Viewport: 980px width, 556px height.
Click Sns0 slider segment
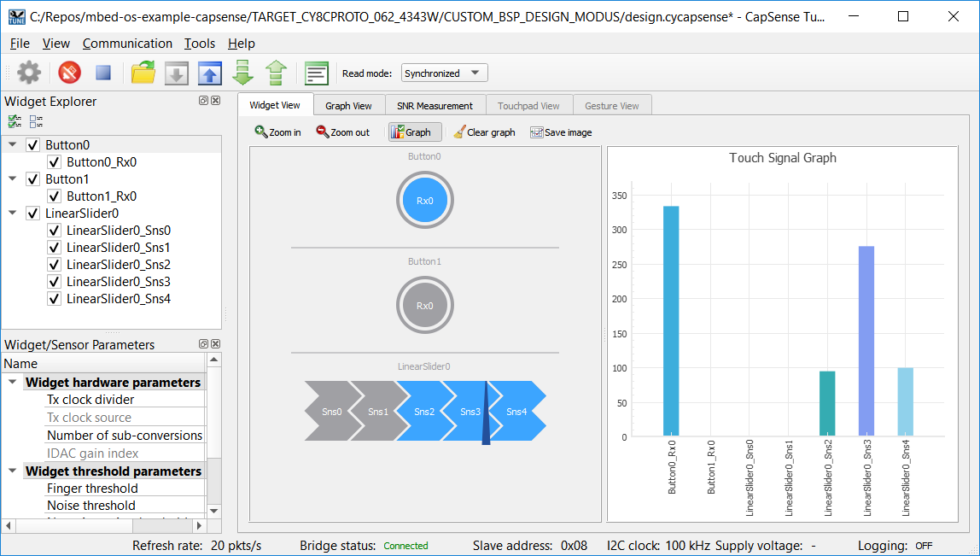tap(331, 411)
